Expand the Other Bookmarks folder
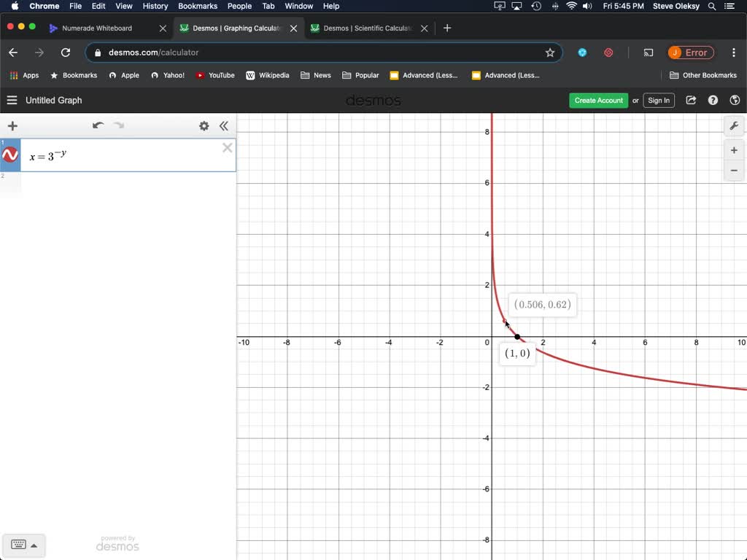 [x=703, y=75]
